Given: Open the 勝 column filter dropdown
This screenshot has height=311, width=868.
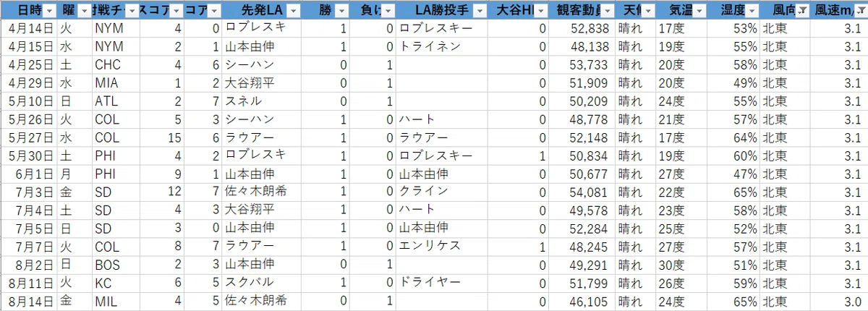Looking at the screenshot, I should [x=342, y=11].
